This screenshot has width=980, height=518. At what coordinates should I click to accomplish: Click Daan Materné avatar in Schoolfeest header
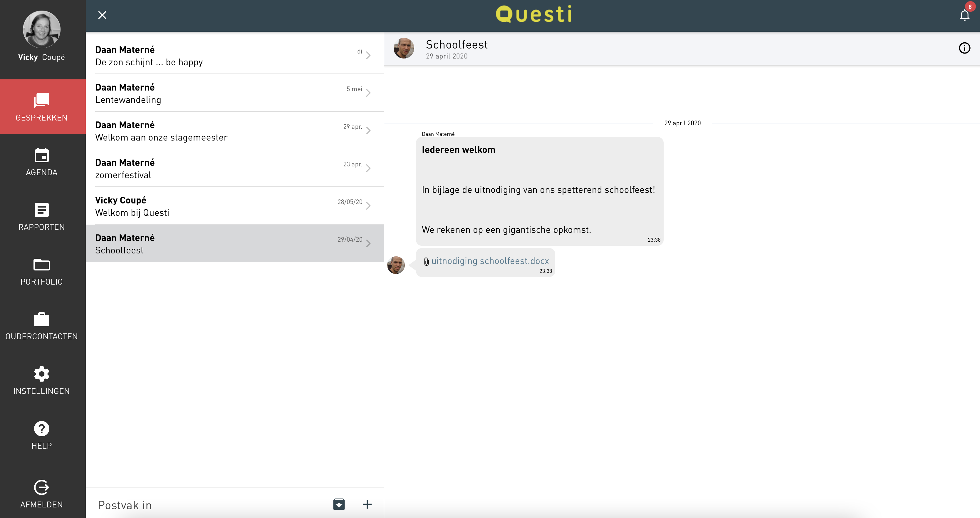click(x=404, y=48)
